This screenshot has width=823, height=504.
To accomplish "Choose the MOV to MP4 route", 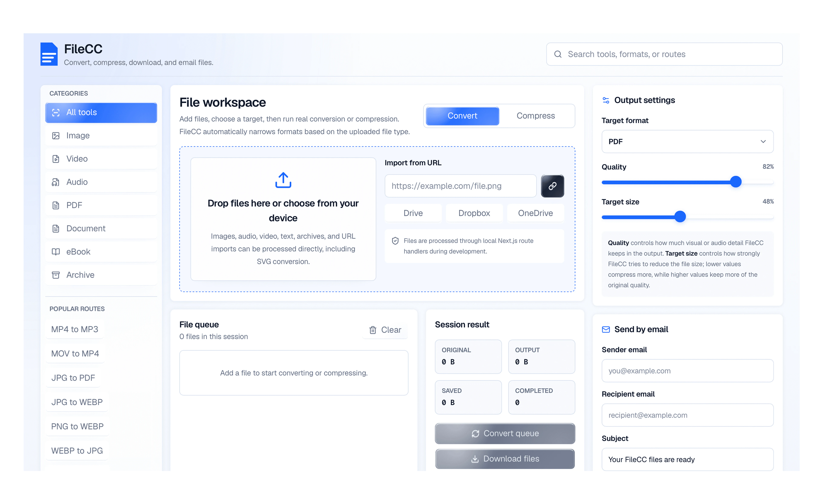I will click(x=75, y=354).
